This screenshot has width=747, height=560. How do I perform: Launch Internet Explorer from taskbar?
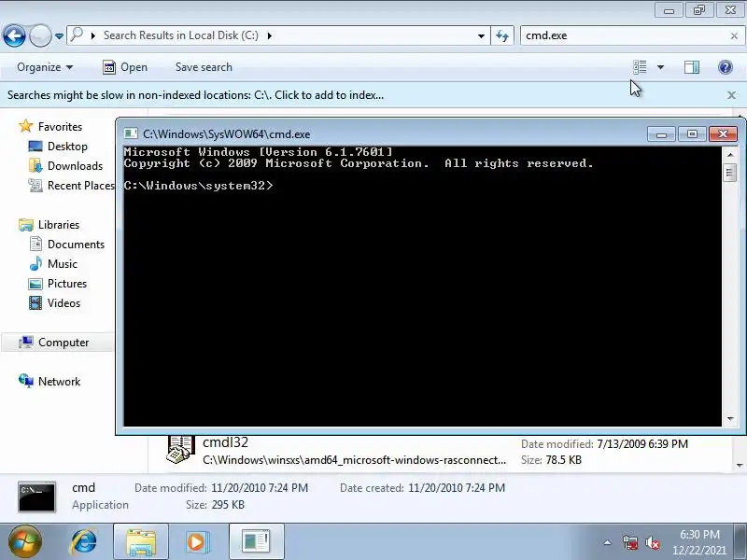[x=84, y=541]
